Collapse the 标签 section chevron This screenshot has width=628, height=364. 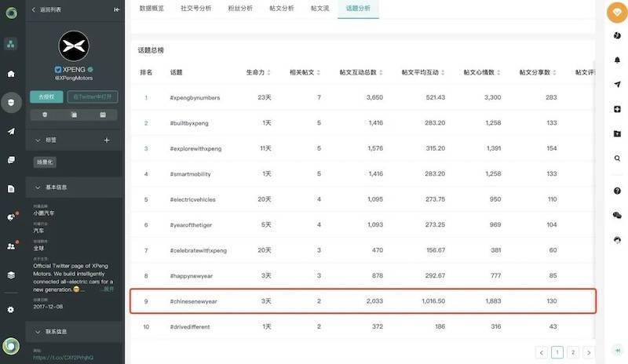[x=38, y=140]
